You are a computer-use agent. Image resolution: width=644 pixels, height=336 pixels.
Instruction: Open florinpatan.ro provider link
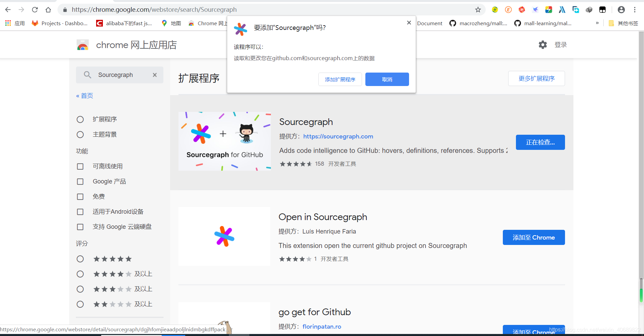(322, 327)
